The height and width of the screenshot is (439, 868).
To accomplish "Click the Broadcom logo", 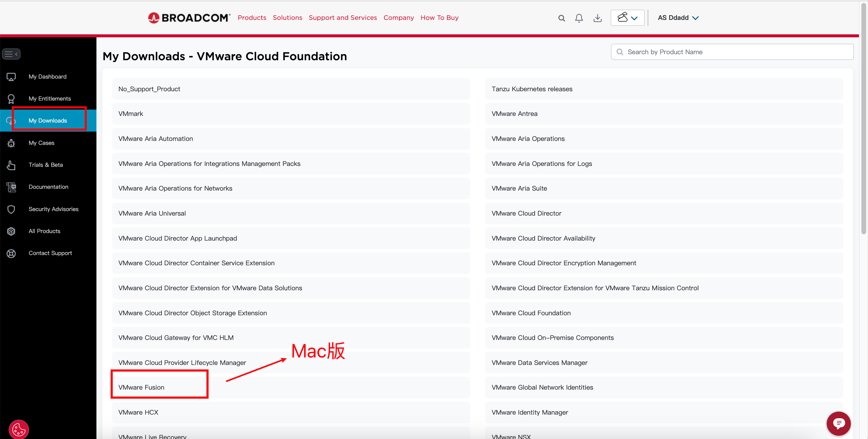I will (189, 17).
